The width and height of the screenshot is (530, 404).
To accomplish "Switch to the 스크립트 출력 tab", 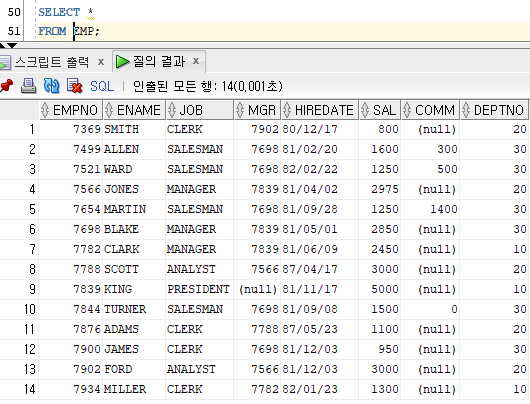I will pos(51,62).
